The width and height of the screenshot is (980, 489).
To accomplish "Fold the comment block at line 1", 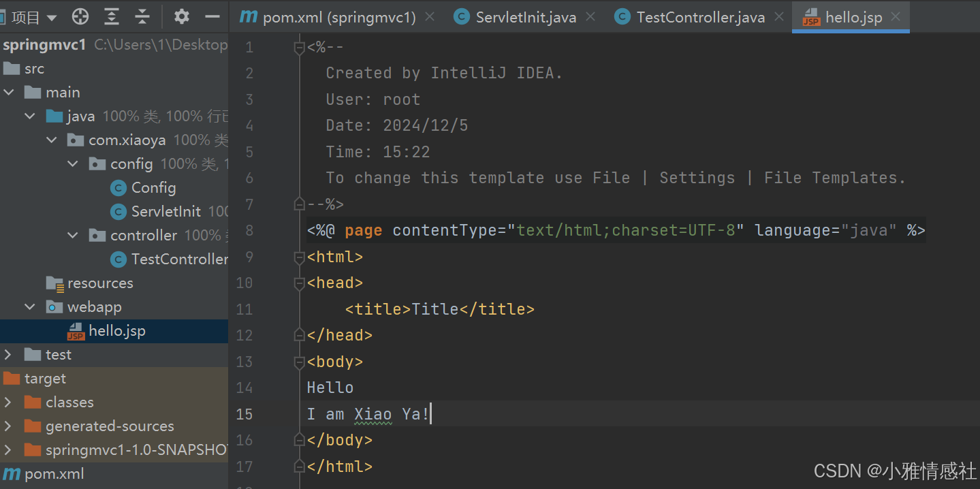I will point(298,48).
